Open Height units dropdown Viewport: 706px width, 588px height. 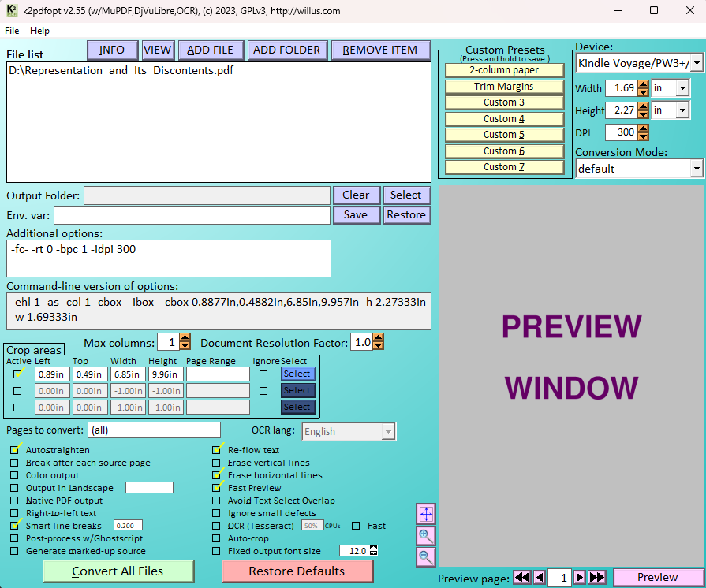click(x=682, y=110)
